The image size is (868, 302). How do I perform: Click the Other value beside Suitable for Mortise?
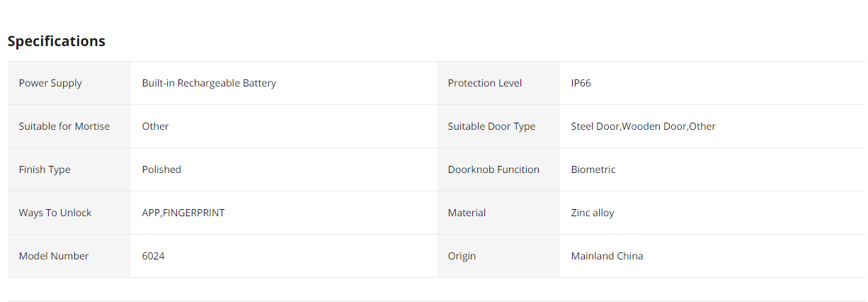point(155,126)
